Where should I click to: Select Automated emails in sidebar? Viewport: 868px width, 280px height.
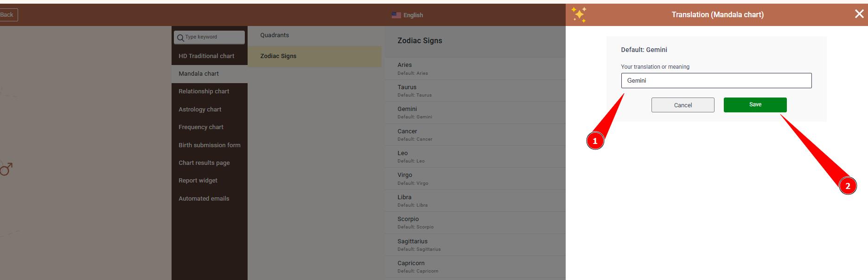[x=204, y=198]
